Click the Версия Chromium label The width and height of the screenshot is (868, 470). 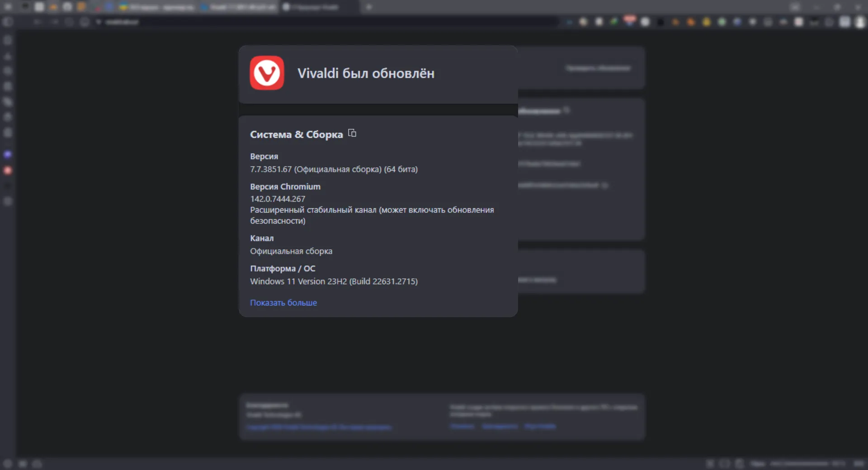[x=285, y=187]
